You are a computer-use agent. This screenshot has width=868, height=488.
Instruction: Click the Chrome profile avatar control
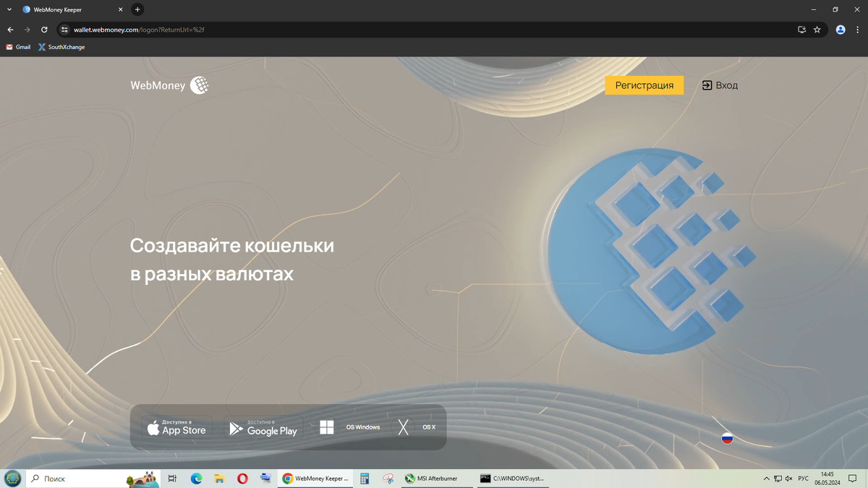(840, 30)
